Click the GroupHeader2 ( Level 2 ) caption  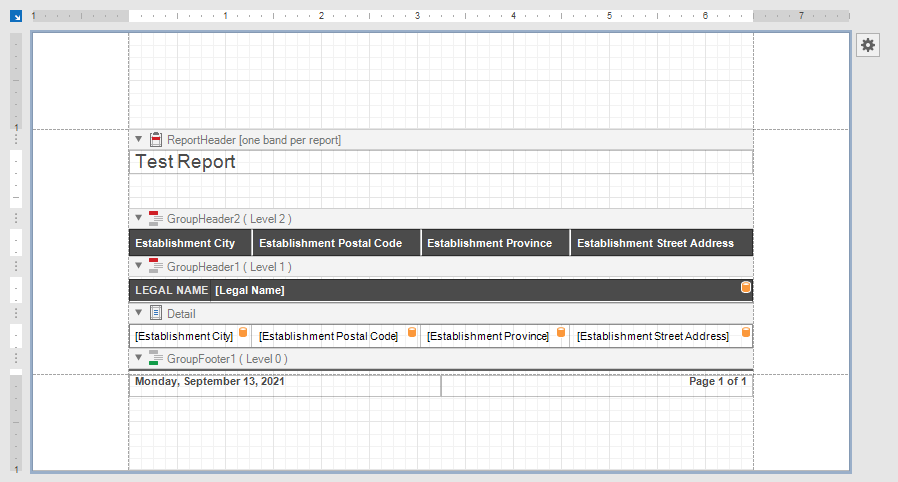click(229, 219)
